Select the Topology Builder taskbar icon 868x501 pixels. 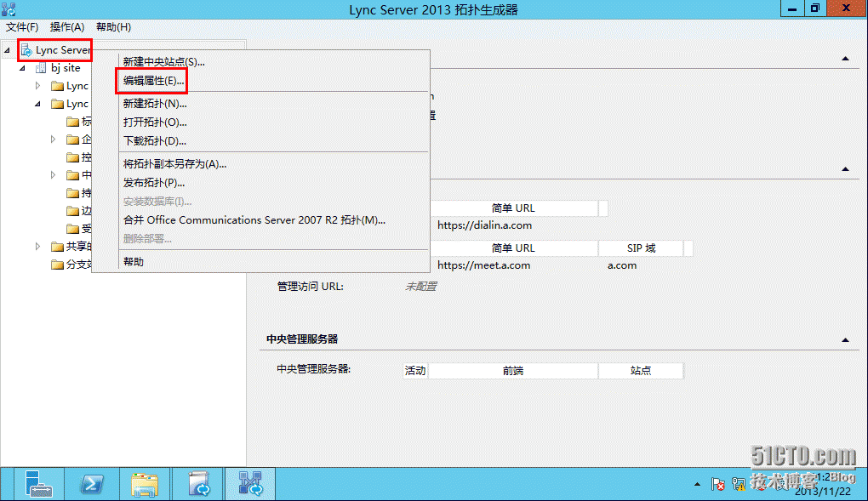pos(250,484)
